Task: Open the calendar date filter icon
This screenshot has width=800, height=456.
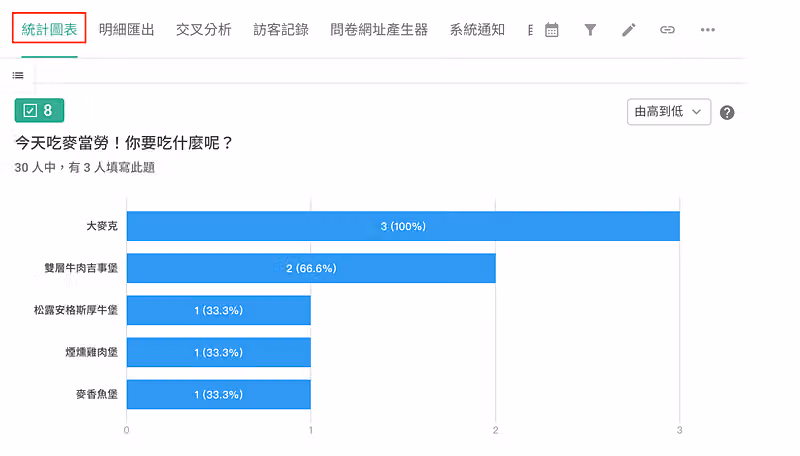Action: [x=552, y=30]
